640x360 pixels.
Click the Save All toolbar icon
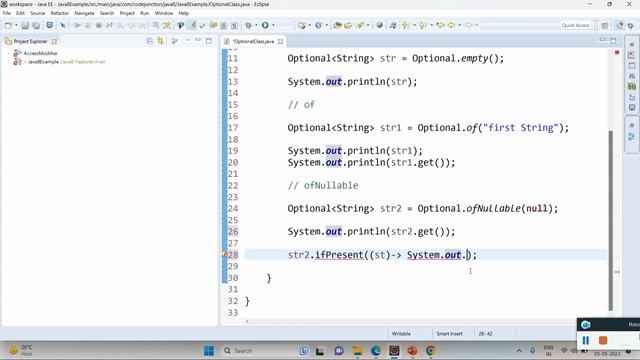36,25
